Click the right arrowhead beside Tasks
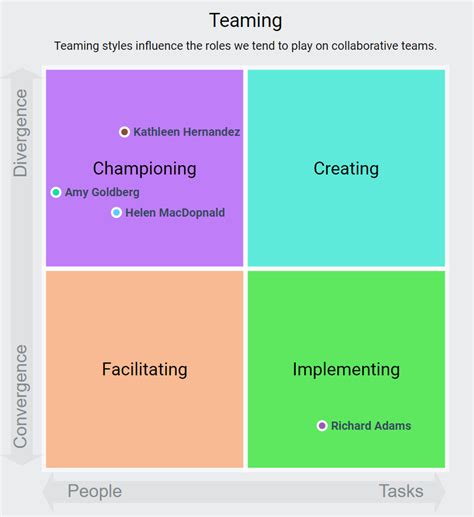Image resolution: width=474 pixels, height=517 pixels. 440,492
